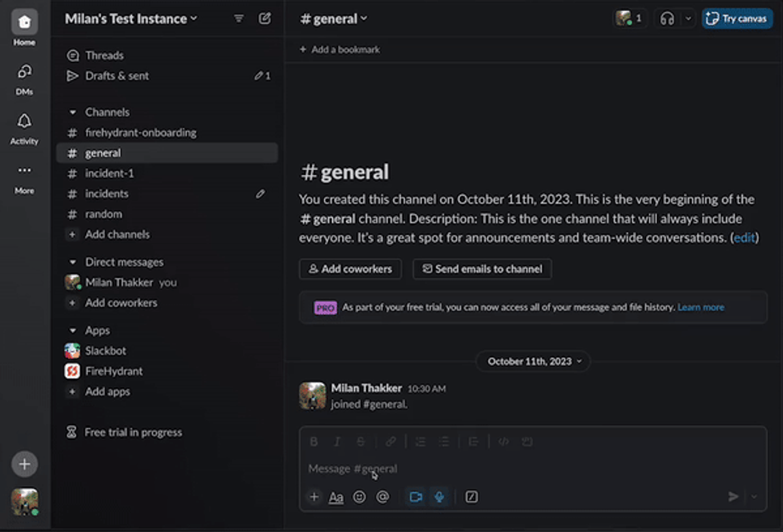The height and width of the screenshot is (532, 783).
Task: Click the Try canvas button
Action: [x=737, y=18]
